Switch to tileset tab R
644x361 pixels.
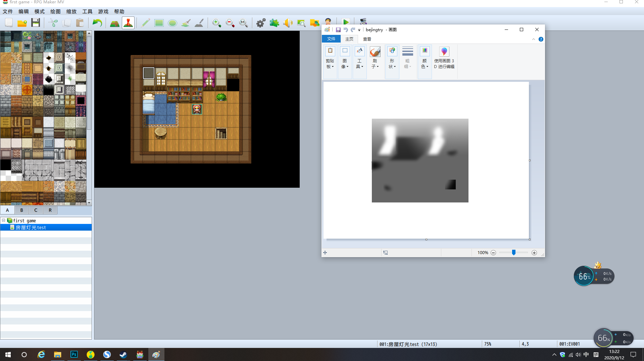(x=50, y=210)
